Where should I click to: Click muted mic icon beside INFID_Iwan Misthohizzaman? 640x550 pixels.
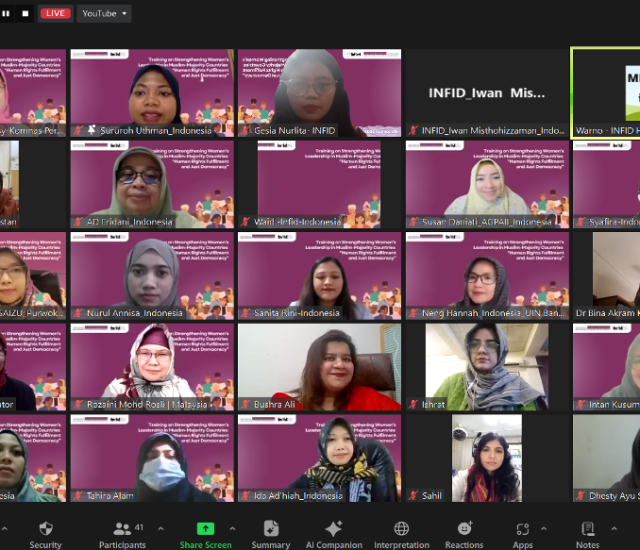(413, 131)
